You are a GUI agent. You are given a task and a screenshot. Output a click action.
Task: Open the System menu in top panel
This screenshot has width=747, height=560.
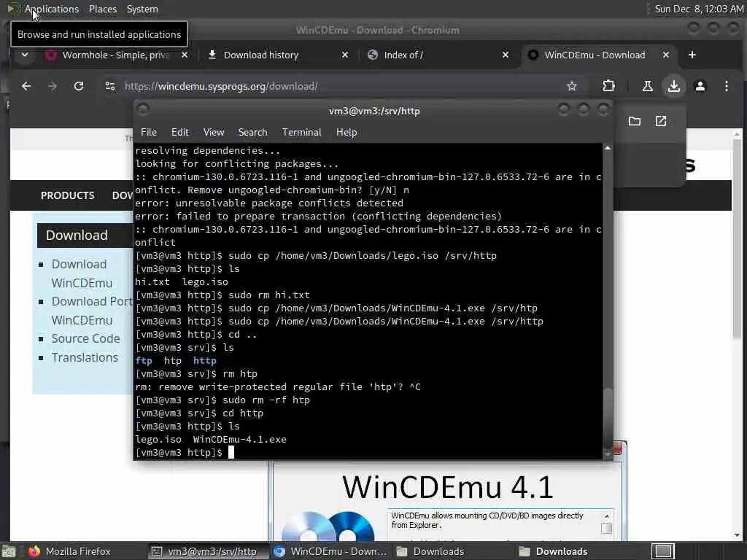pos(142,9)
